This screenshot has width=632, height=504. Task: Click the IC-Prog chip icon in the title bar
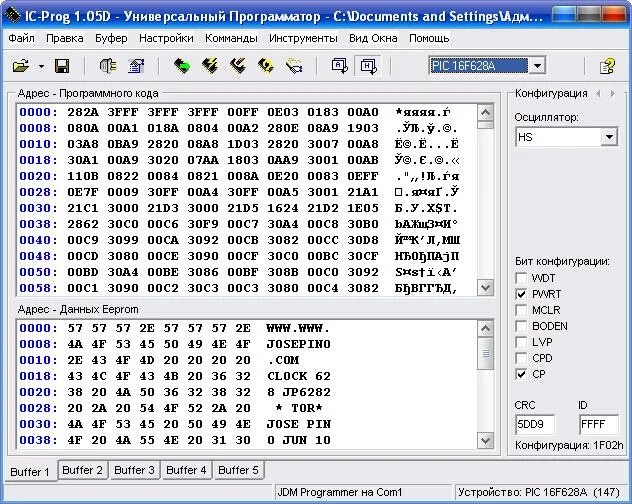12,16
